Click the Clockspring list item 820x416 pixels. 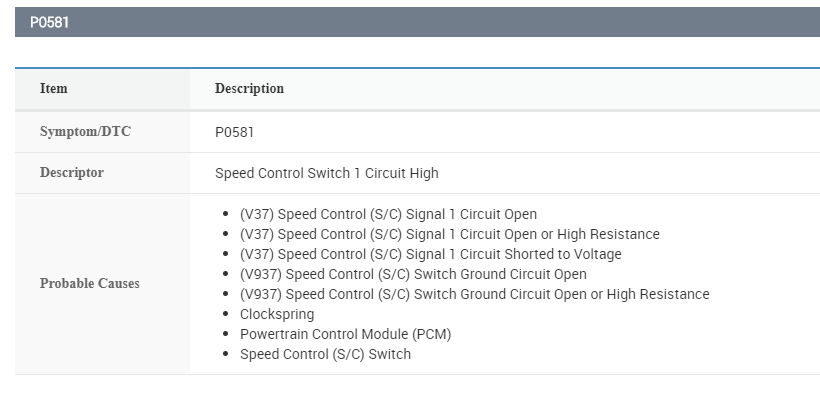pos(277,314)
